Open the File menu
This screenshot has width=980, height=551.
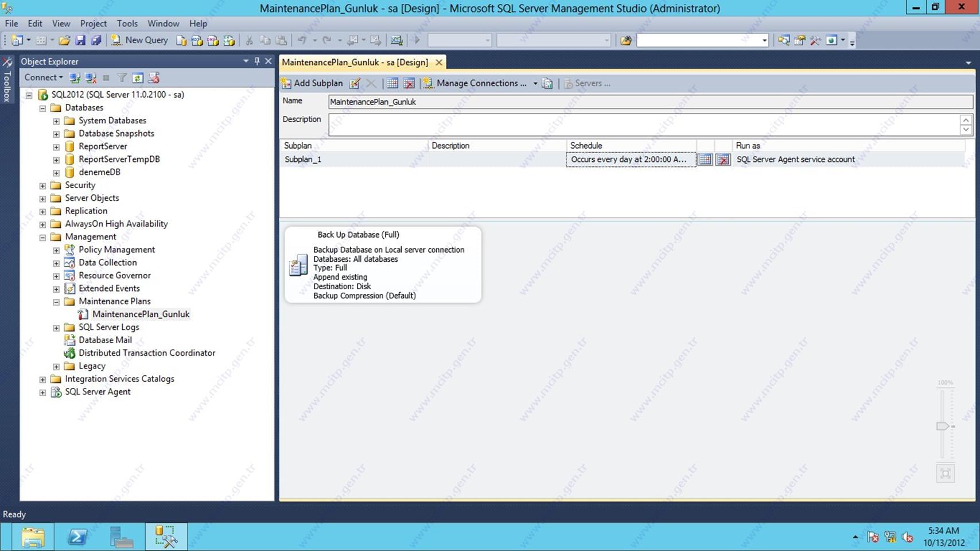11,24
